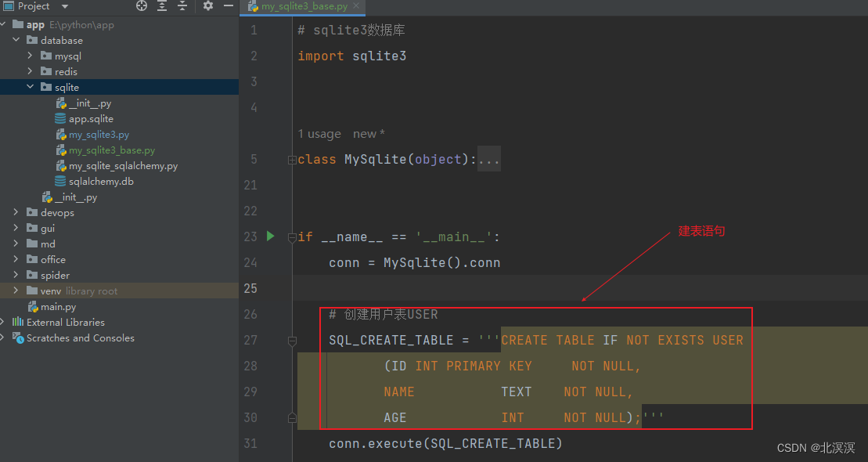Hide the Project panel with the minimize icon
868x462 pixels.
[228, 5]
